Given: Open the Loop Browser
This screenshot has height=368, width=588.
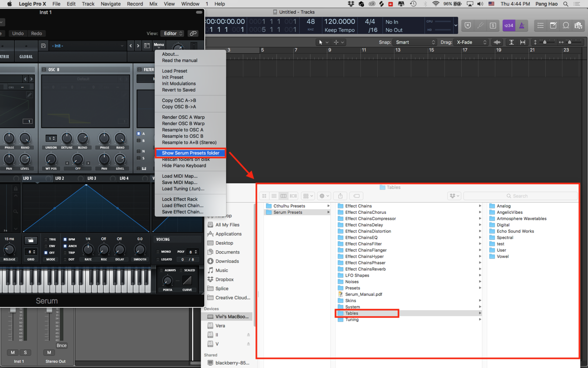Looking at the screenshot, I should (566, 25).
